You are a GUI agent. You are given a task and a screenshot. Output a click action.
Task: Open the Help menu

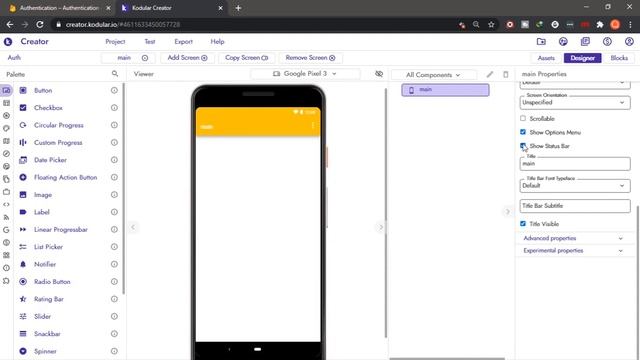tap(217, 42)
